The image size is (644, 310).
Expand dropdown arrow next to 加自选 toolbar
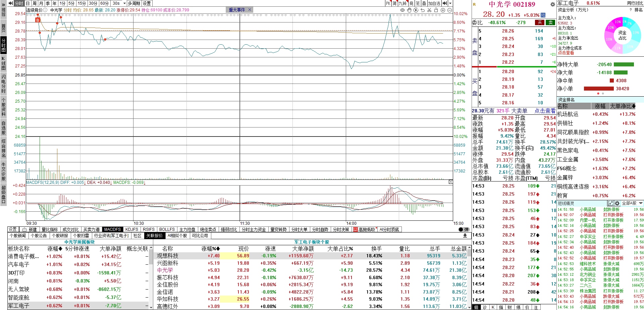coord(450,3)
